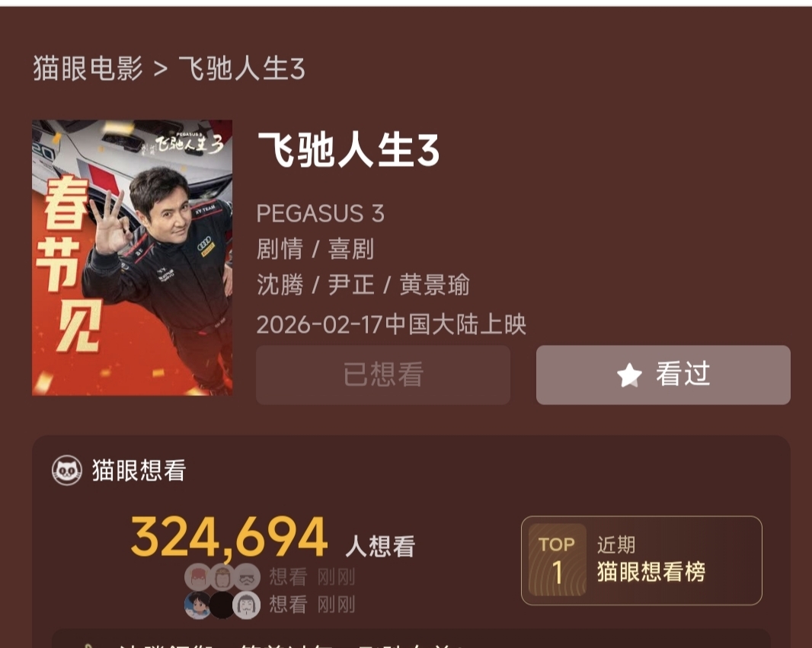Tap the bearded gray avatar in lower row

(247, 605)
